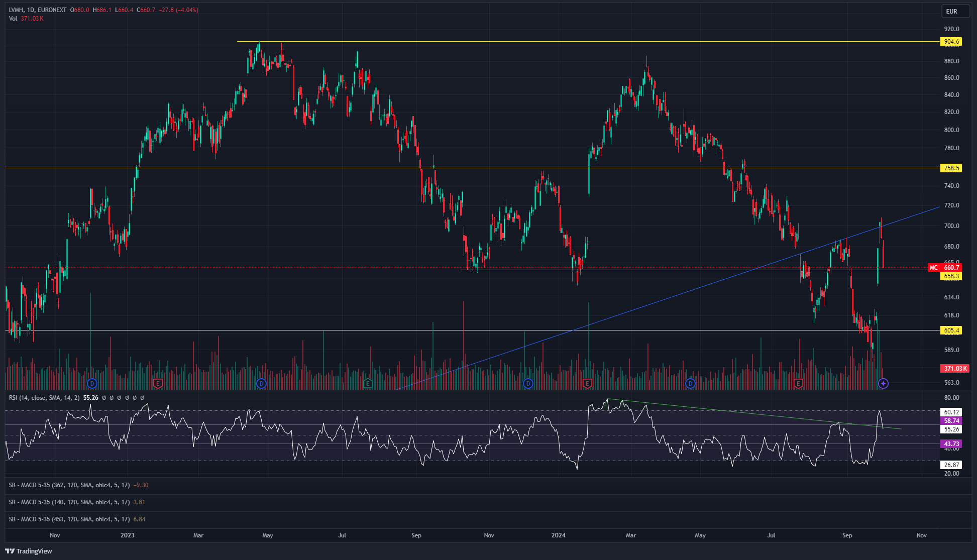Click the 563.0 price axis label
The width and height of the screenshot is (977, 560).
(951, 383)
